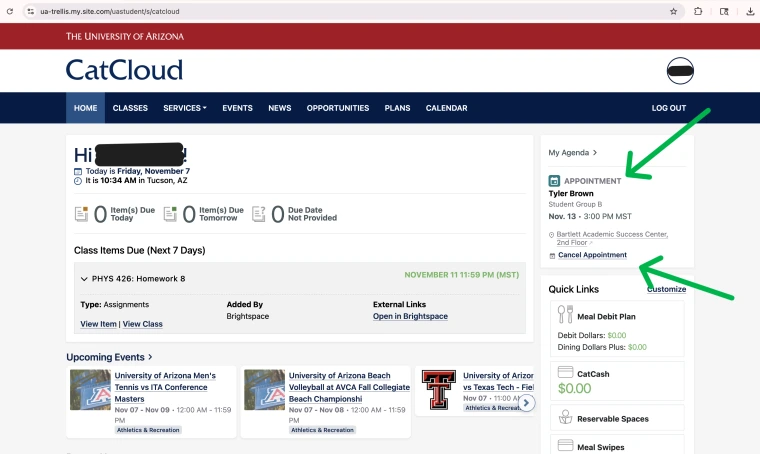
Task: Click the calendar icon beside Cancel Appointment
Action: coord(552,255)
